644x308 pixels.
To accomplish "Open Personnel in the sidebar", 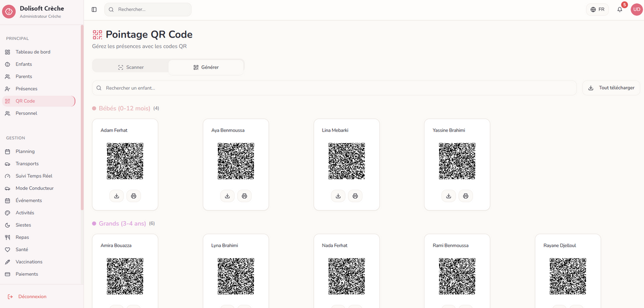I will point(39,113).
